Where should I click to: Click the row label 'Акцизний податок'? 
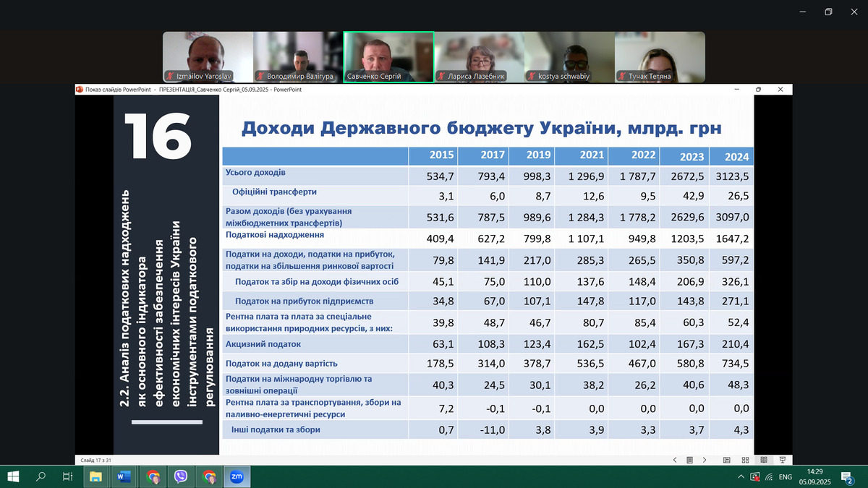coord(263,344)
